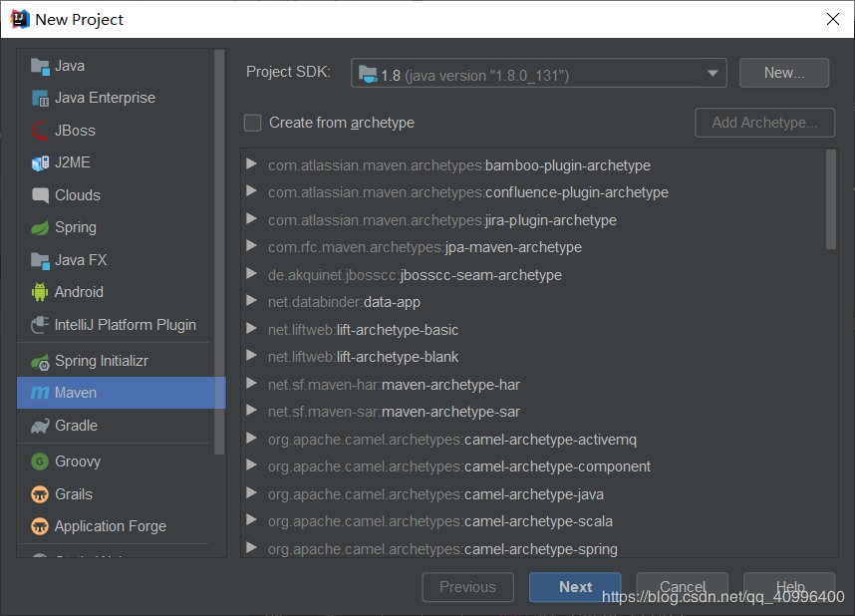Click the Android robot icon

pos(40,292)
